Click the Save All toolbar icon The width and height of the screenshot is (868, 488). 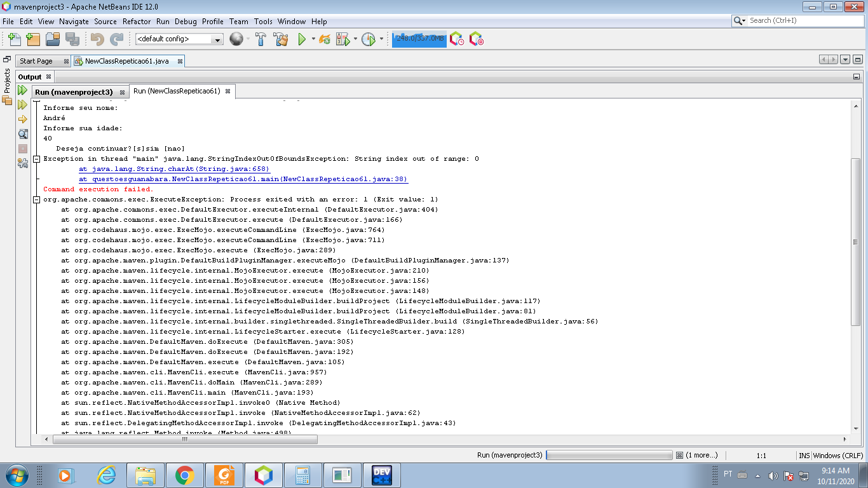[72, 39]
